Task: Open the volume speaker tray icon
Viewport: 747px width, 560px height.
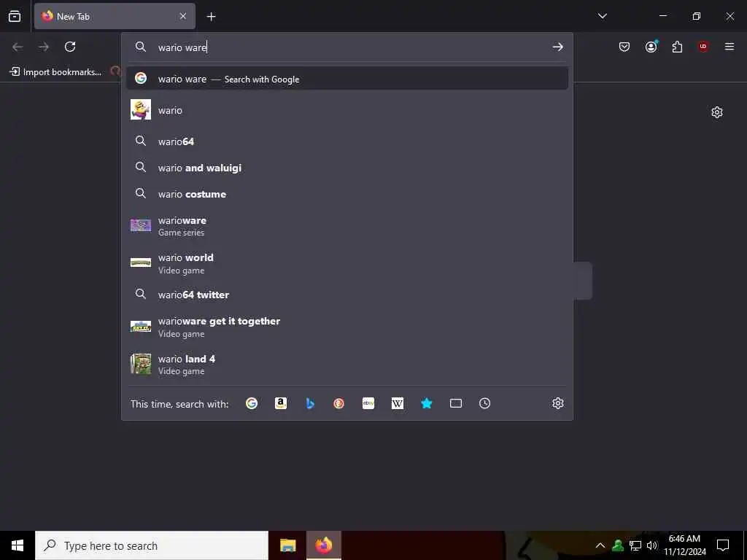Action: click(652, 545)
